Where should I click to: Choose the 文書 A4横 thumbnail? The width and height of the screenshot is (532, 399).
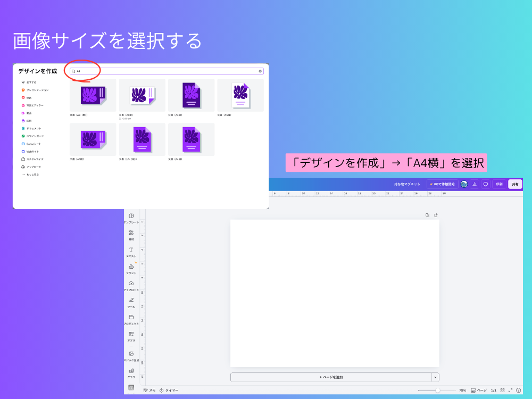point(93,139)
